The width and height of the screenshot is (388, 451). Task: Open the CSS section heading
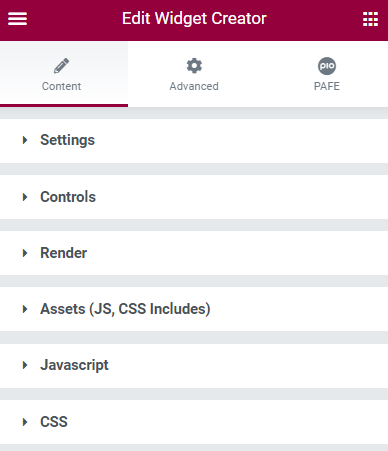(x=54, y=422)
